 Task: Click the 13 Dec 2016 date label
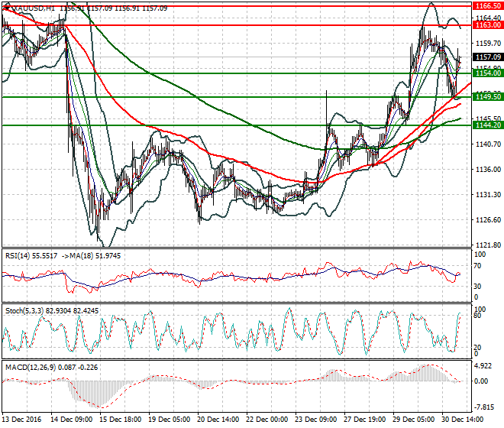pos(22,420)
